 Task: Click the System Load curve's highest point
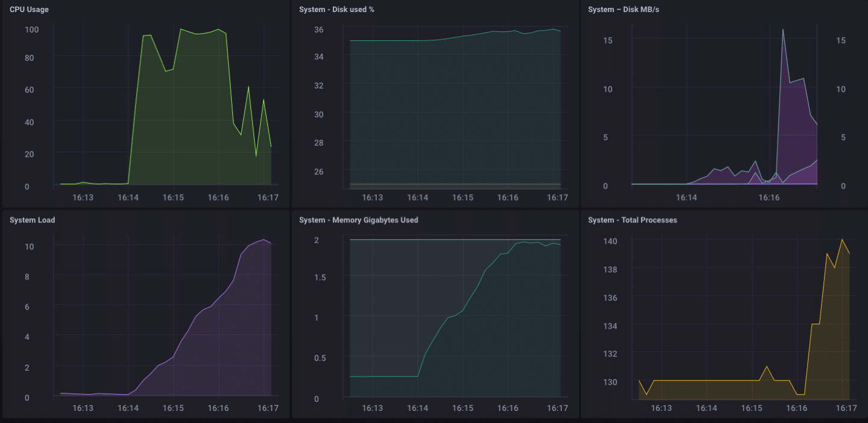pyautogui.click(x=263, y=240)
